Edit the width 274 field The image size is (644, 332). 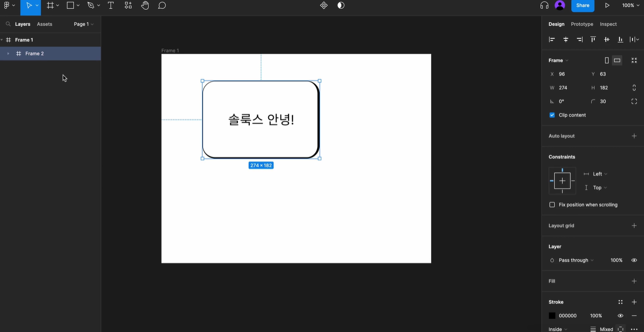pos(568,88)
